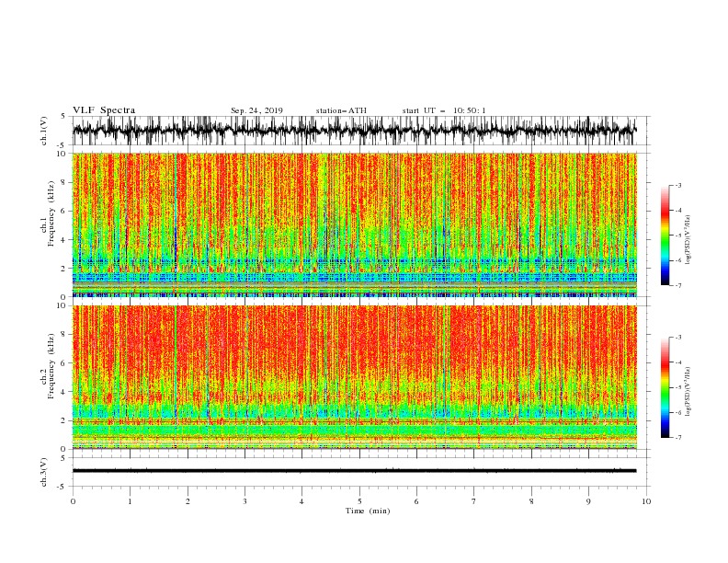Select the "start UT = 10:50:1" text
Viewport: 728px width, 563px height.
tap(444, 110)
